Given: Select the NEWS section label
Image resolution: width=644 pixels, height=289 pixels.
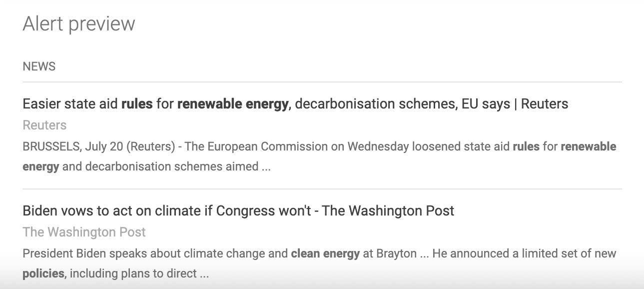Looking at the screenshot, I should coord(39,66).
